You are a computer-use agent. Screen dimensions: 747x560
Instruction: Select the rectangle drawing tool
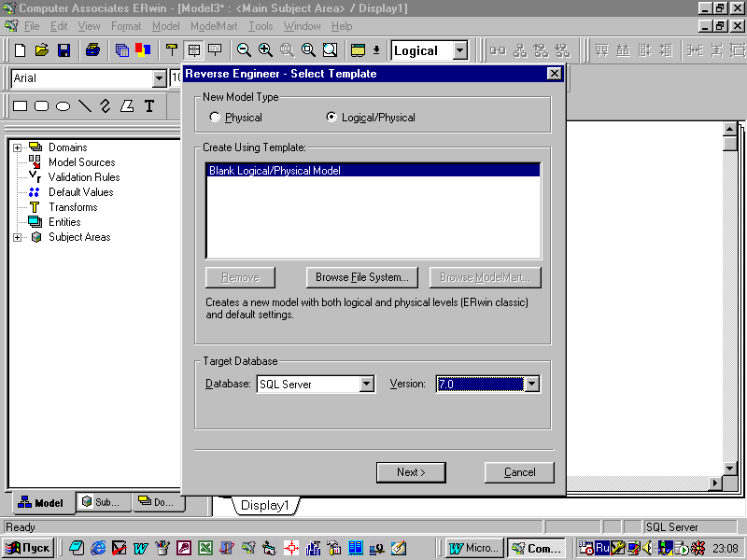click(x=20, y=105)
